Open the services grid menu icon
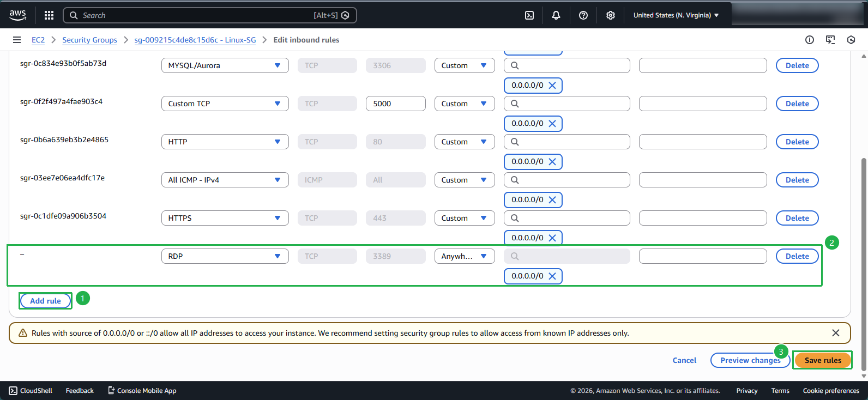This screenshot has width=868, height=400. tap(49, 15)
